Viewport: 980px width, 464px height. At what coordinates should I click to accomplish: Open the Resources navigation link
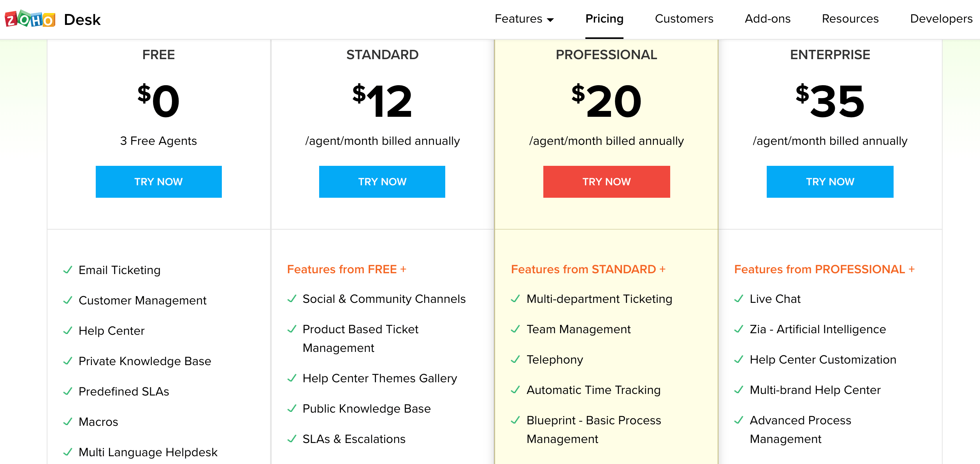pyautogui.click(x=850, y=19)
